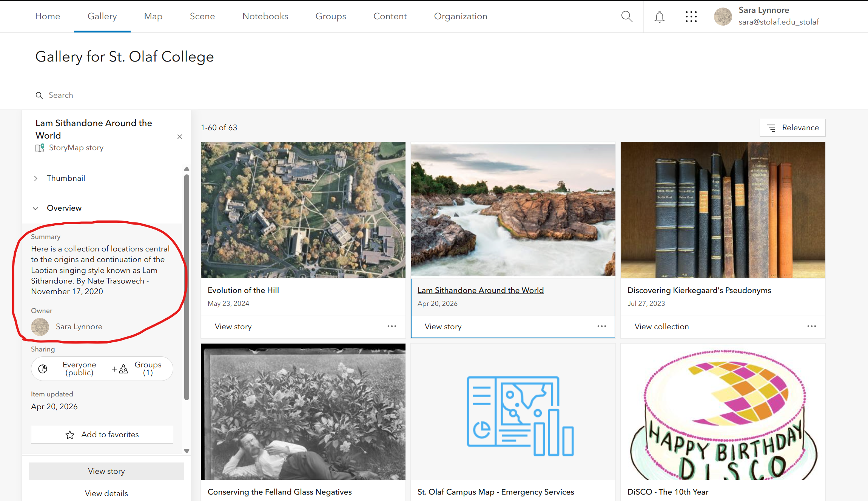View collection for Kierkegaard's Pseudonyms
This screenshot has width=868, height=501.
pos(662,327)
